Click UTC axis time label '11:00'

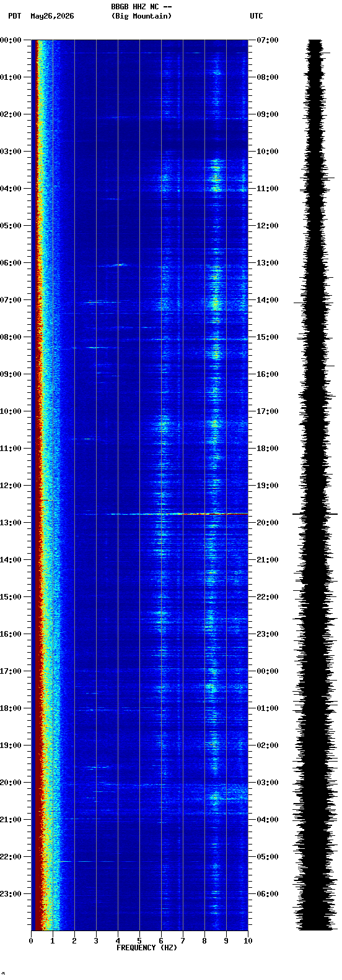268,189
